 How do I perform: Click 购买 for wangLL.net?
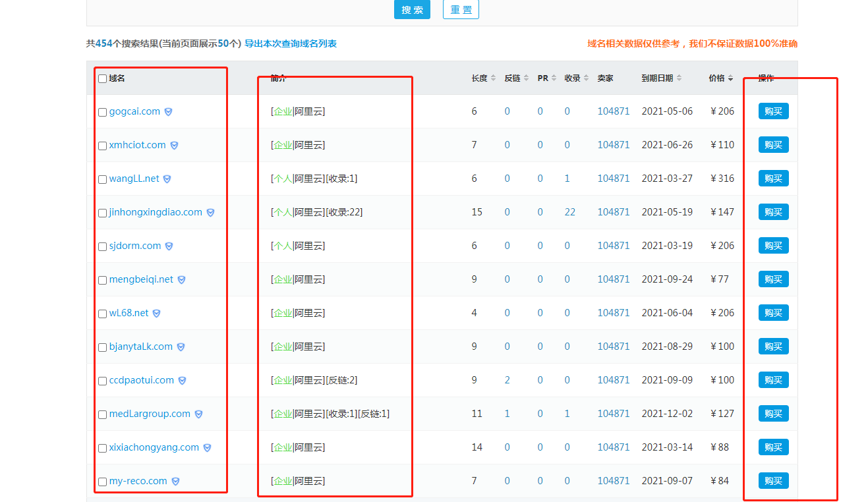click(773, 179)
